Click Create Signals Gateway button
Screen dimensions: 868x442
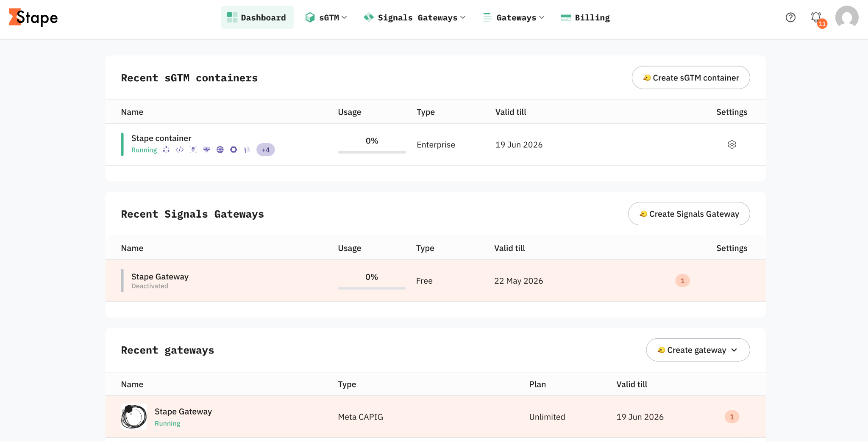point(689,214)
